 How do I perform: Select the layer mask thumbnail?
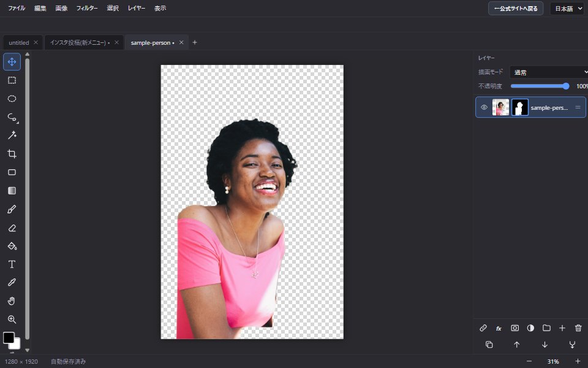coord(520,107)
